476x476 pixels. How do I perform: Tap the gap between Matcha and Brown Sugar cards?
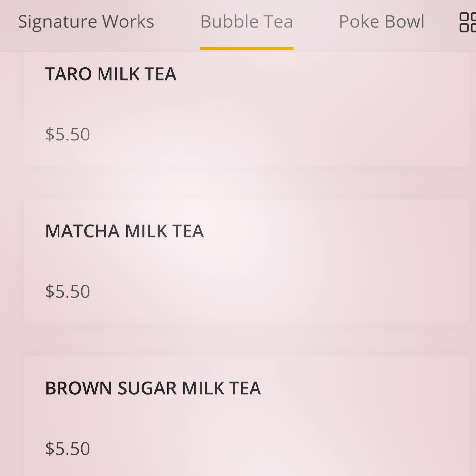(x=246, y=340)
